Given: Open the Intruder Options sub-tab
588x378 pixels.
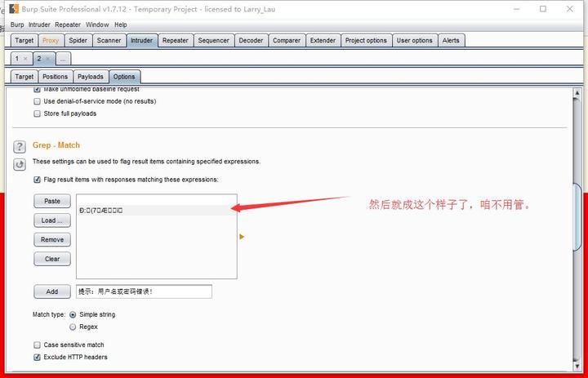Looking at the screenshot, I should [x=124, y=77].
